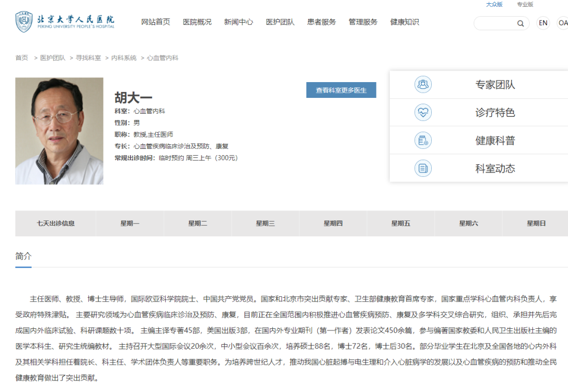Screen dimensions: 568x392
Task: Select the 星期三 schedule tab
Action: click(x=265, y=224)
